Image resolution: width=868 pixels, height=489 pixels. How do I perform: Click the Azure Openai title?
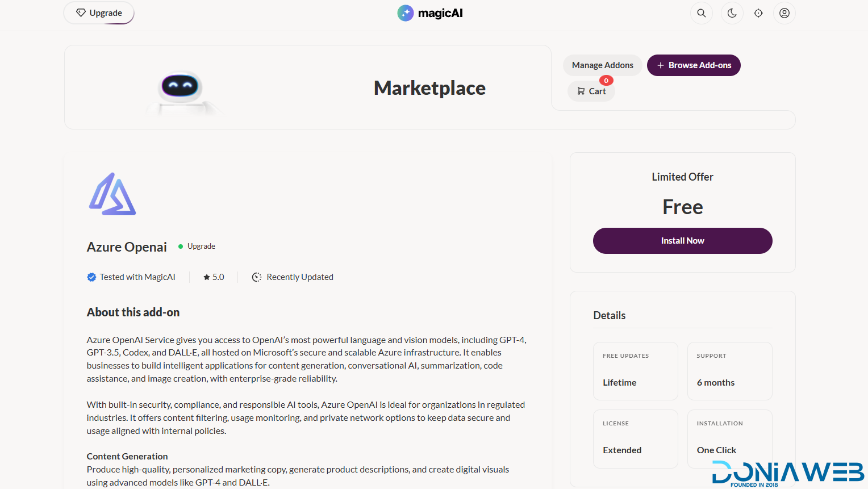click(x=127, y=247)
